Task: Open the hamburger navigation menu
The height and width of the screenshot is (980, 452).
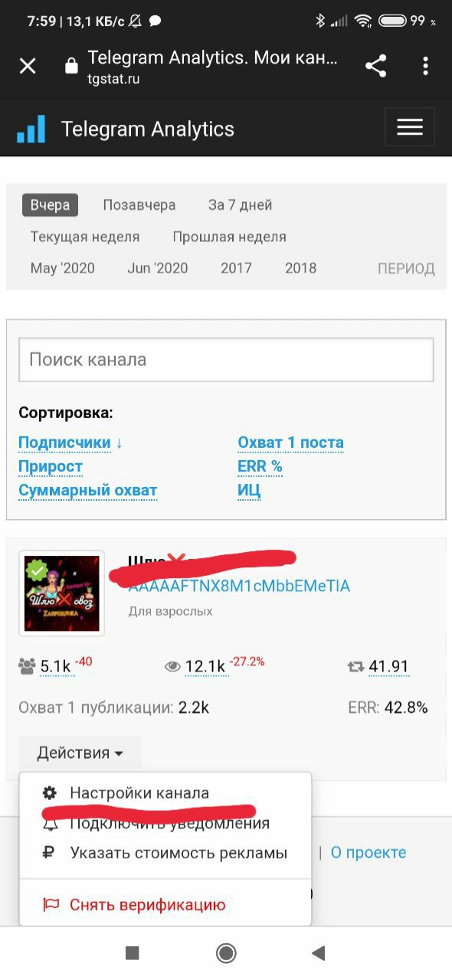Action: 410,127
